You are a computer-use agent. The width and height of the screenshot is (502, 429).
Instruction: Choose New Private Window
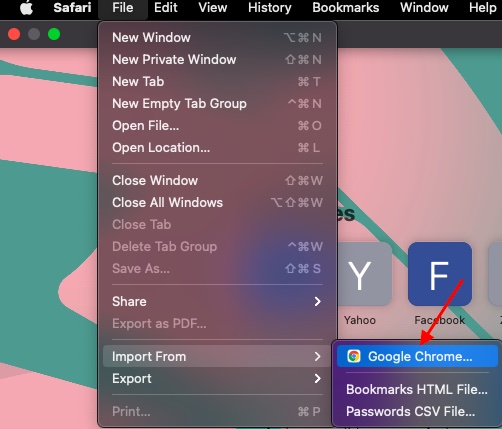pyautogui.click(x=217, y=60)
